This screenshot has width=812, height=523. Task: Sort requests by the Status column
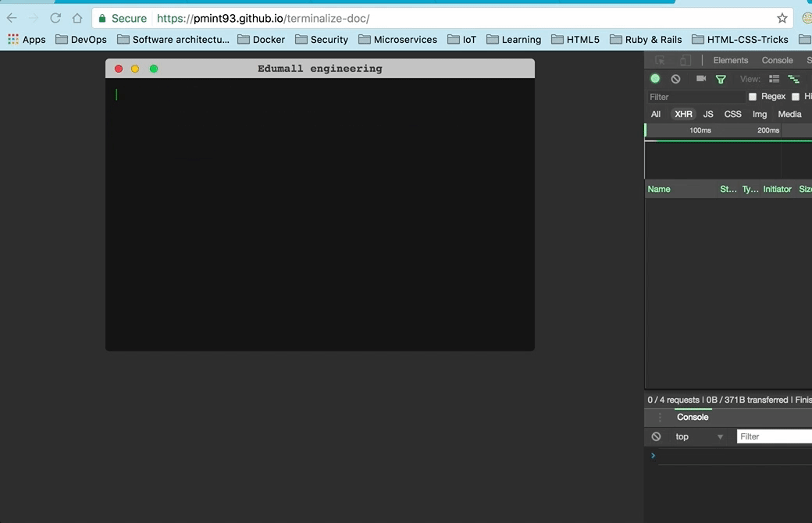pyautogui.click(x=728, y=189)
